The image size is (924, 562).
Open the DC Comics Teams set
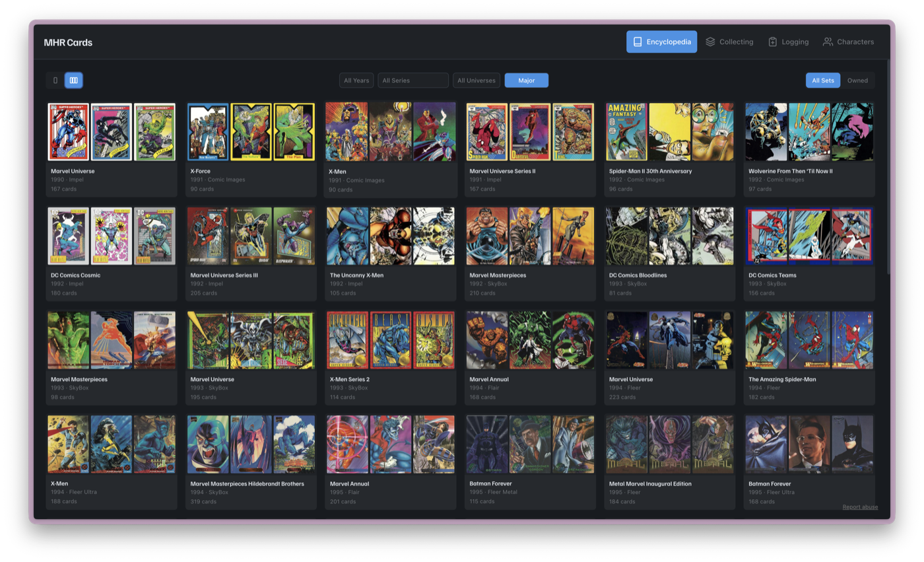pyautogui.click(x=810, y=253)
